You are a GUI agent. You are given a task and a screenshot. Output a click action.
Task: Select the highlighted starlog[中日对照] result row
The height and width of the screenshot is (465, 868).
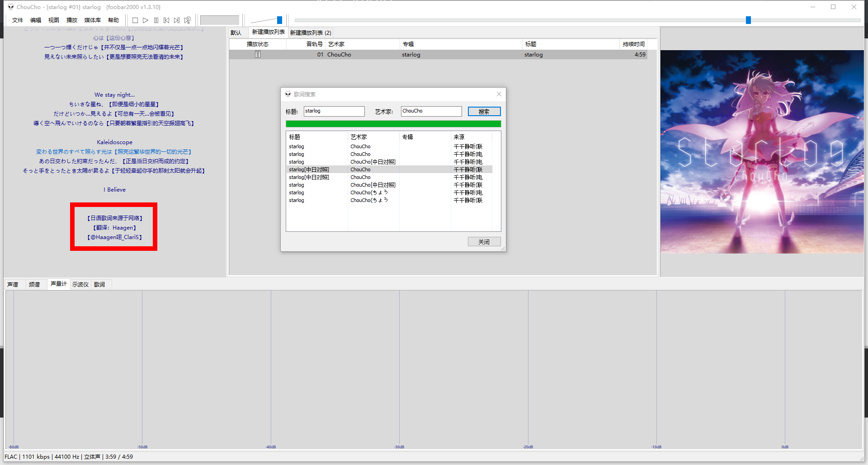[389, 169]
